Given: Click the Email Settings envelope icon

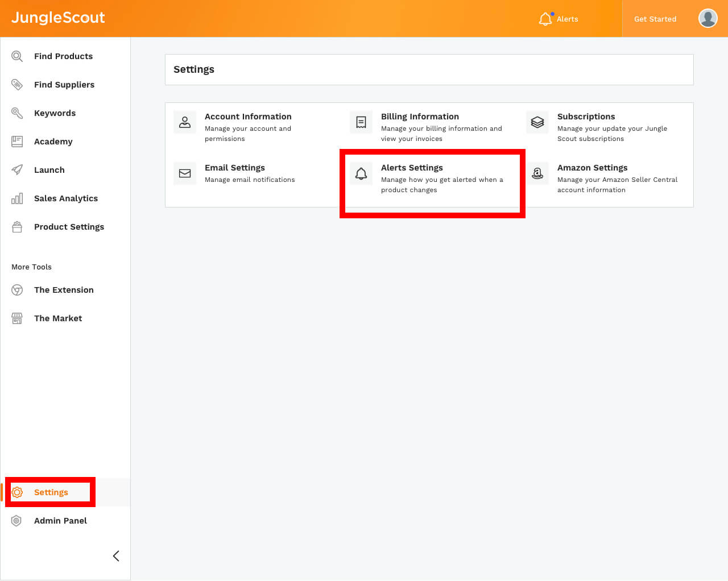Looking at the screenshot, I should [185, 173].
